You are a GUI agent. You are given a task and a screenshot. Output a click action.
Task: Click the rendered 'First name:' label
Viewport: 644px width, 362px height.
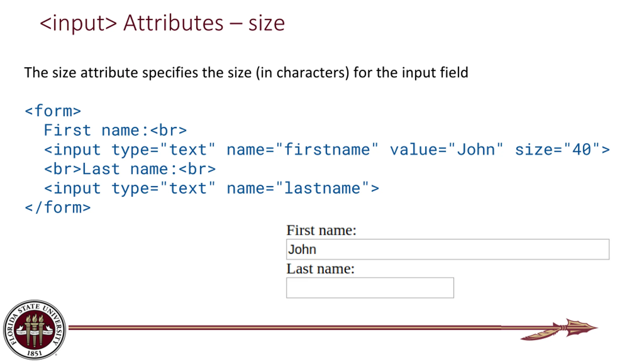321,230
